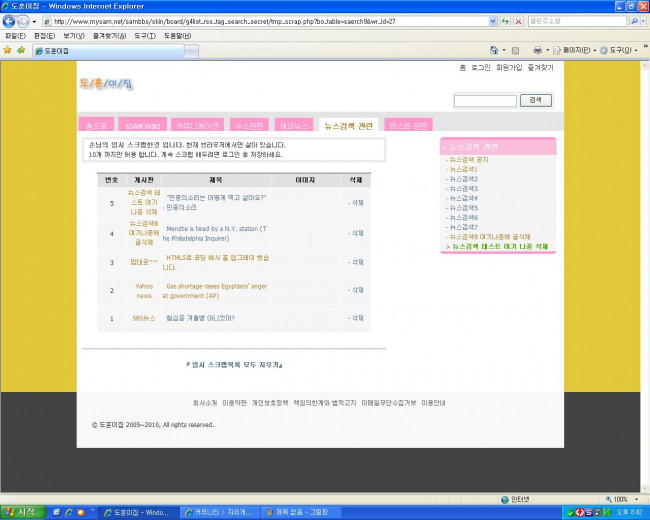The width and height of the screenshot is (650, 520).
Task: Click the Yahoo news board link
Action: (144, 291)
